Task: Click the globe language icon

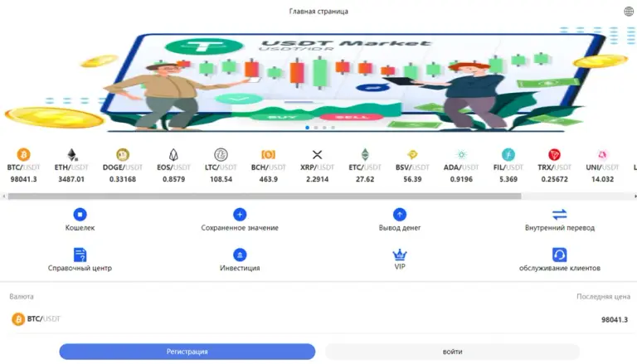Action: point(629,12)
